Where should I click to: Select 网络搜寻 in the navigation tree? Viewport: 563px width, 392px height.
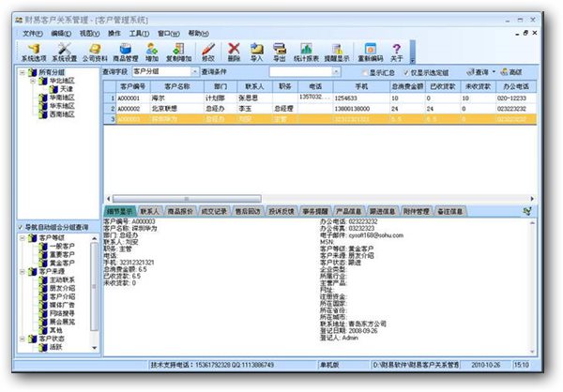[x=62, y=313]
